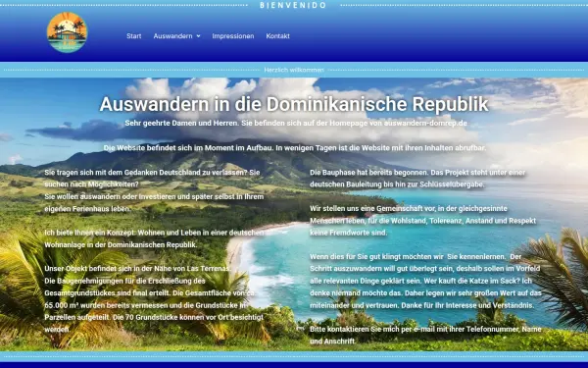Click heading 'Auswandern in die Dominikanische Republik'
The width and height of the screenshot is (588, 368).
(294, 104)
